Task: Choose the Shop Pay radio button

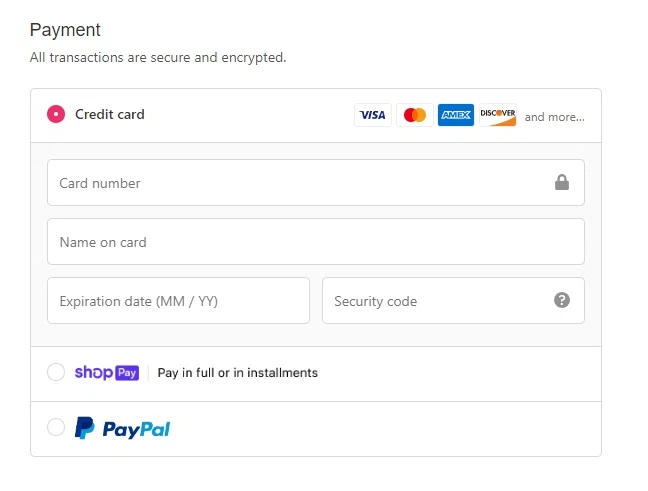Action: tap(56, 373)
